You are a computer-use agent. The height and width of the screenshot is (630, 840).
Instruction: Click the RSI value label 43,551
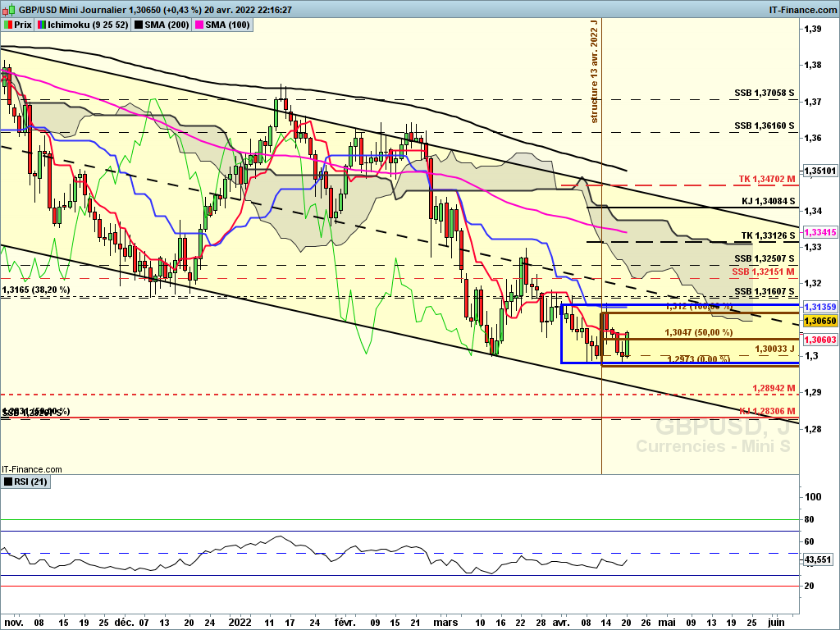[819, 559]
